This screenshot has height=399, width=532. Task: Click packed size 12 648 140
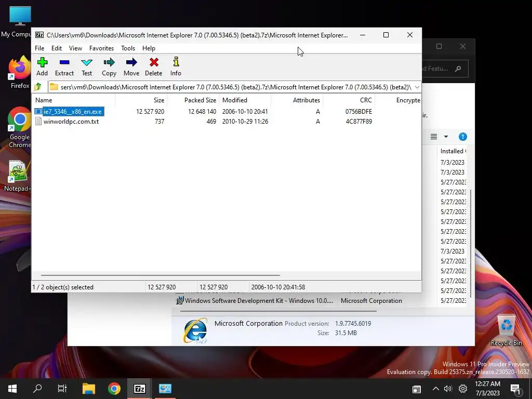(x=202, y=111)
